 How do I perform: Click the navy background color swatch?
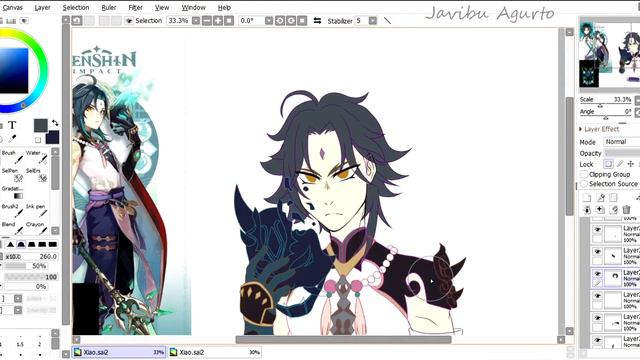[53, 138]
